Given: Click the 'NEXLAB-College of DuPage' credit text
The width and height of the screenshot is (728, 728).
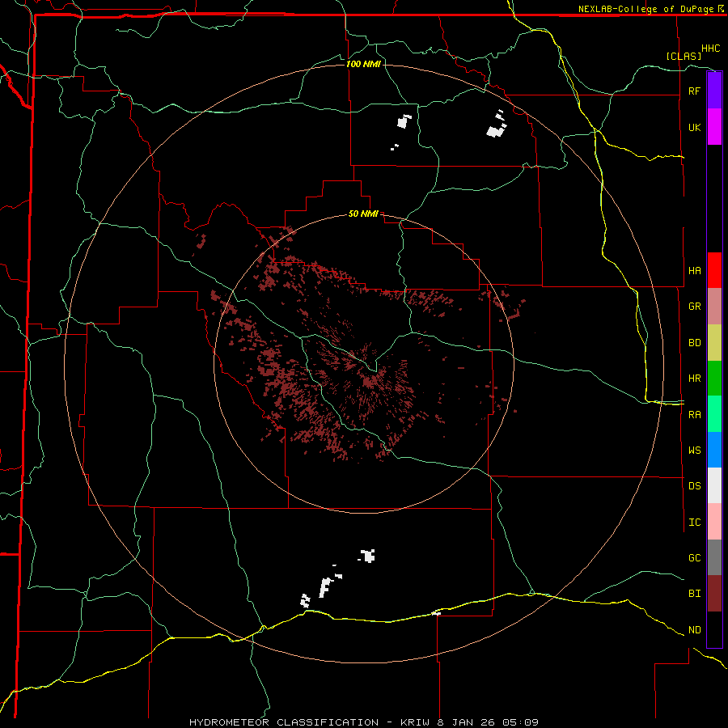Looking at the screenshot, I should [647, 9].
